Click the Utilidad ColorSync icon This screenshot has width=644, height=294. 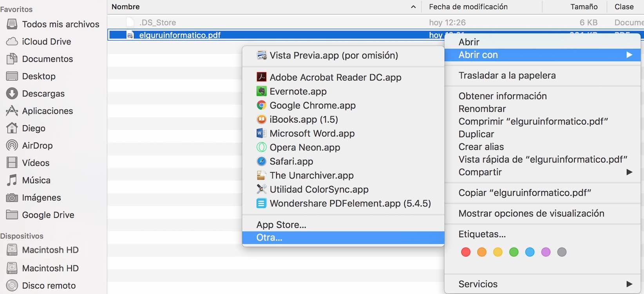[261, 189]
